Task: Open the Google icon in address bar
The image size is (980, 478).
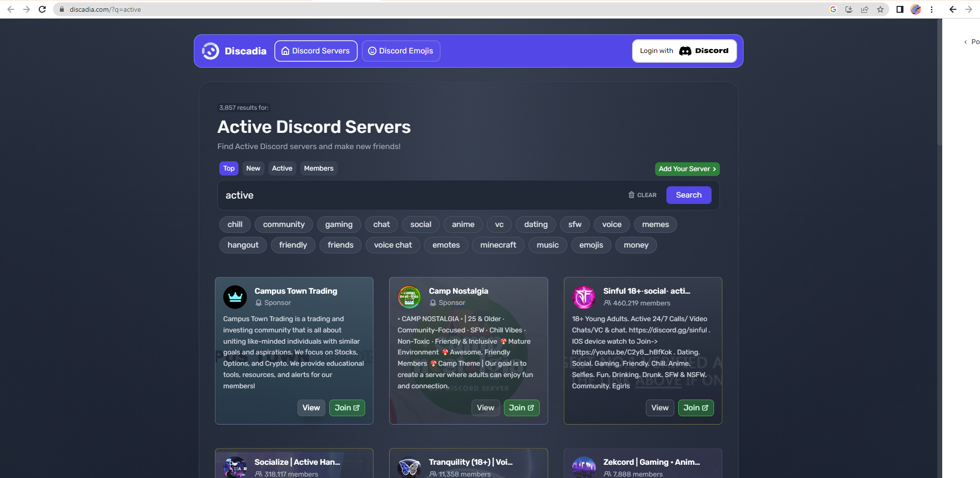Action: [x=833, y=9]
